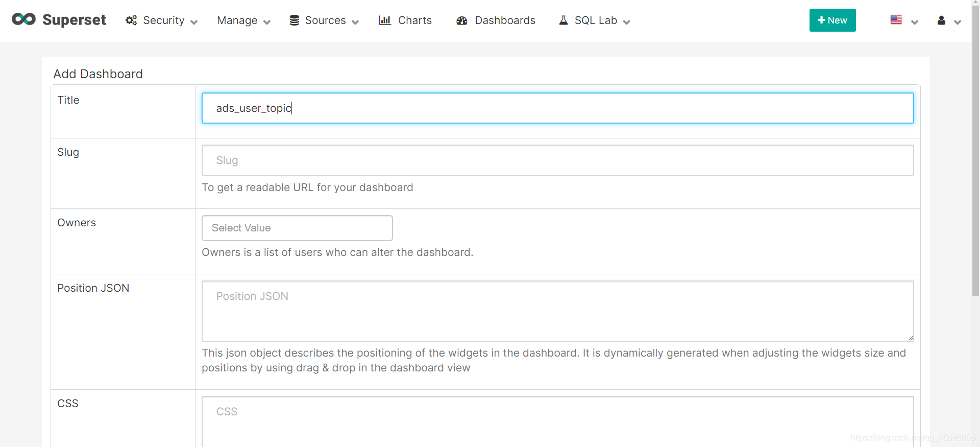Expand the Security menu arrow
Viewport: 980px width, 447px height.
194,22
